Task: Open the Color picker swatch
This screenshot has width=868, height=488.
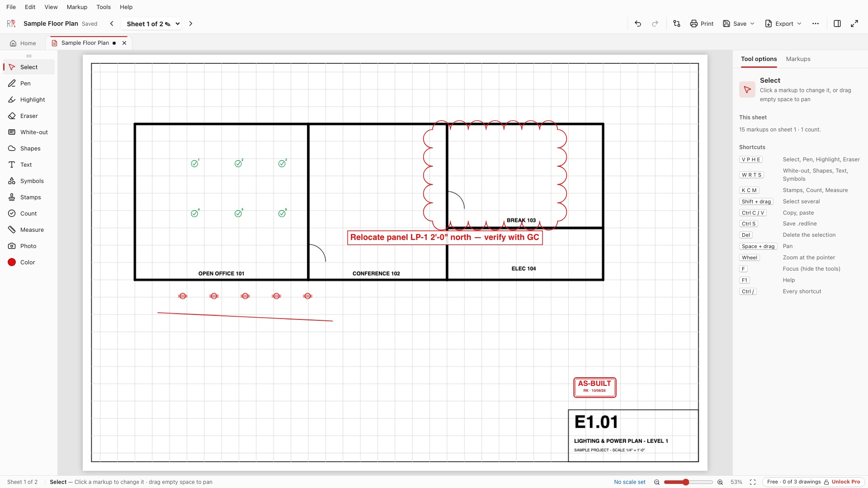Action: click(x=12, y=262)
